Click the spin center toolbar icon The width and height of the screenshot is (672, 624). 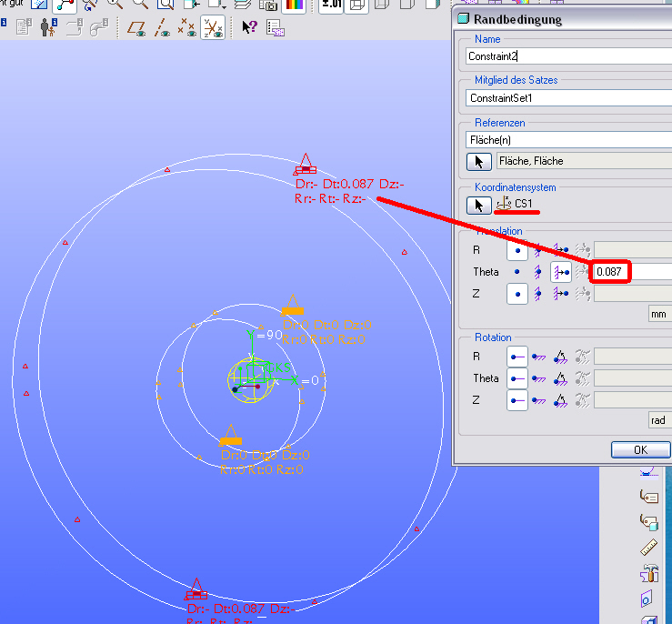tap(65, 5)
